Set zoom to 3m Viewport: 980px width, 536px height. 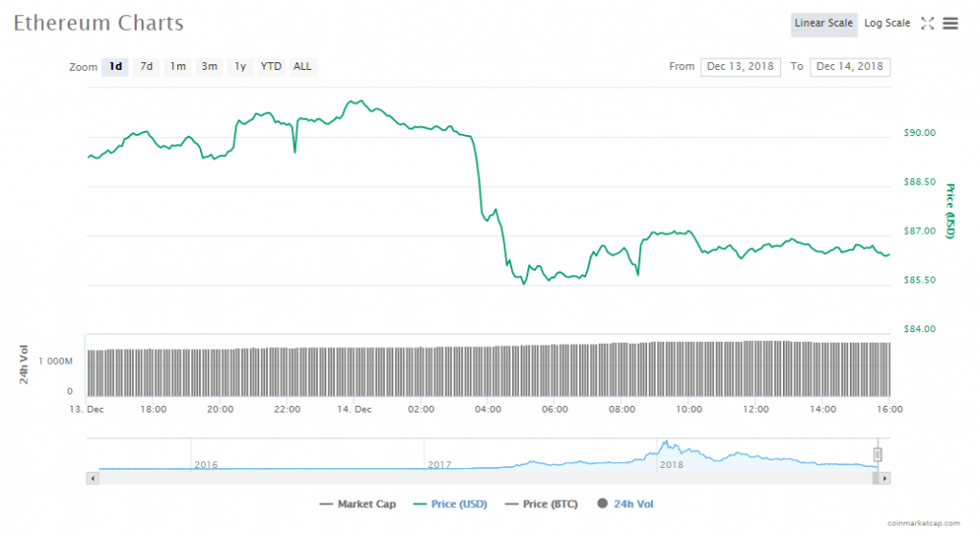click(x=209, y=67)
